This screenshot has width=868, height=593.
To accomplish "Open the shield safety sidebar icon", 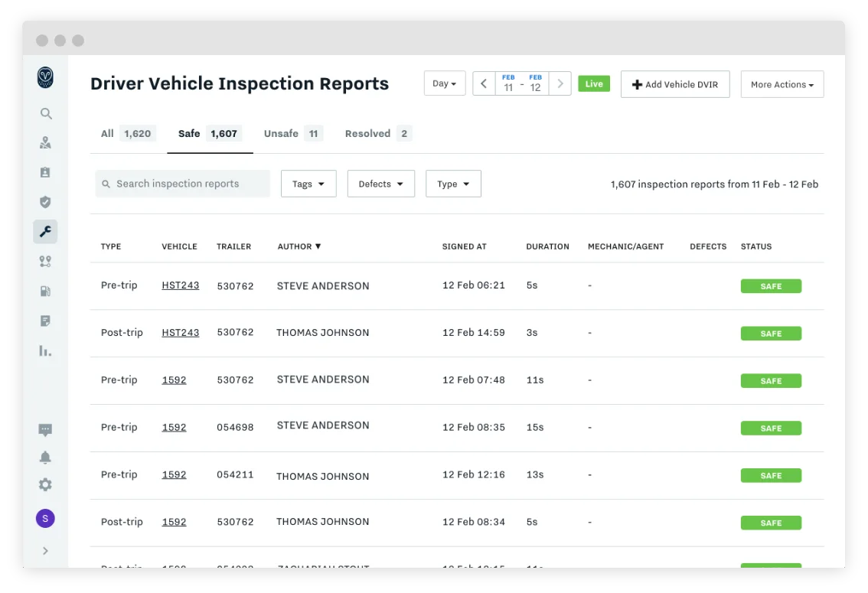I will pyautogui.click(x=45, y=202).
